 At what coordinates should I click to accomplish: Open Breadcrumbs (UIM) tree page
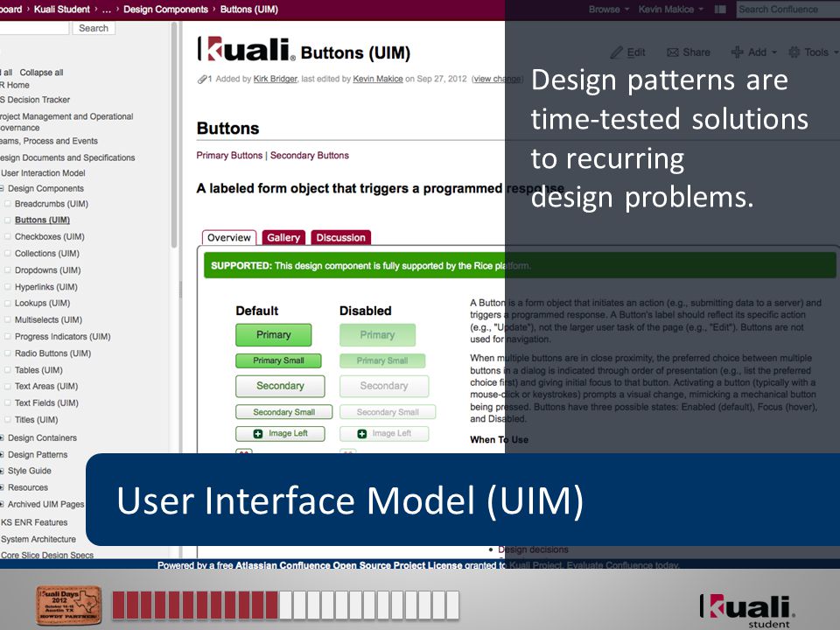tap(52, 204)
